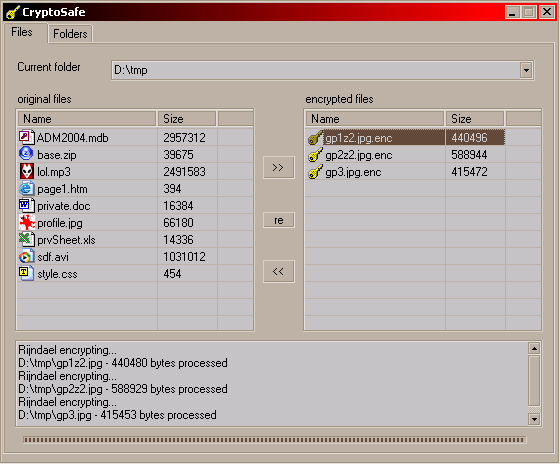Click encrypted size value 415472
The height and width of the screenshot is (464, 560).
tap(469, 172)
